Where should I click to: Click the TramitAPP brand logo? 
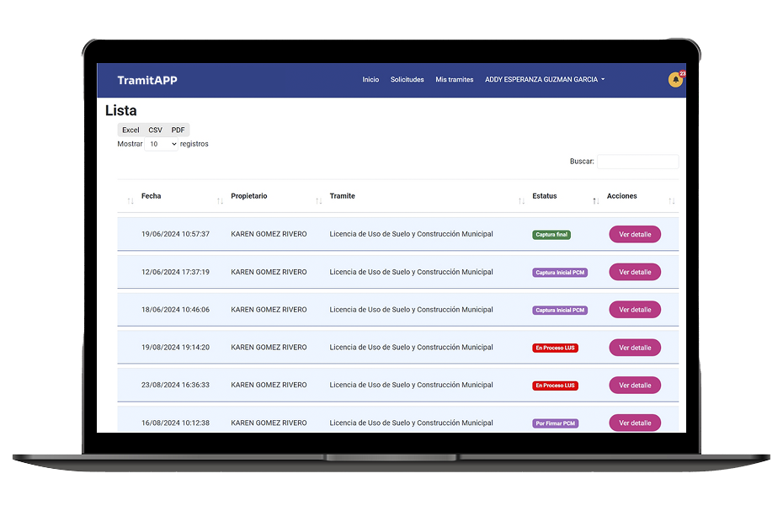pyautogui.click(x=147, y=80)
